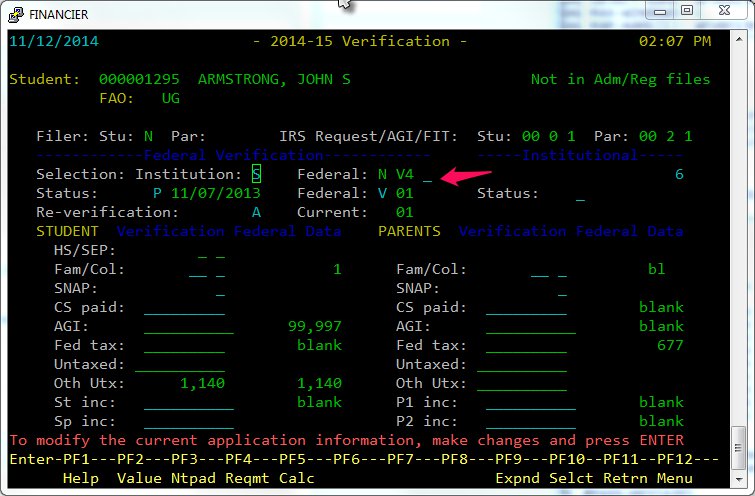Click the Expnd function key label
The width and height of the screenshot is (755, 496).
(x=517, y=478)
